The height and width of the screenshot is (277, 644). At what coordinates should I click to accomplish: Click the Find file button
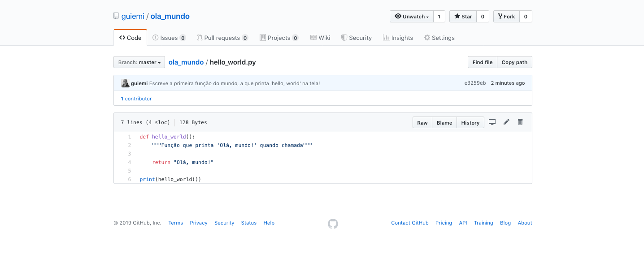click(x=482, y=62)
